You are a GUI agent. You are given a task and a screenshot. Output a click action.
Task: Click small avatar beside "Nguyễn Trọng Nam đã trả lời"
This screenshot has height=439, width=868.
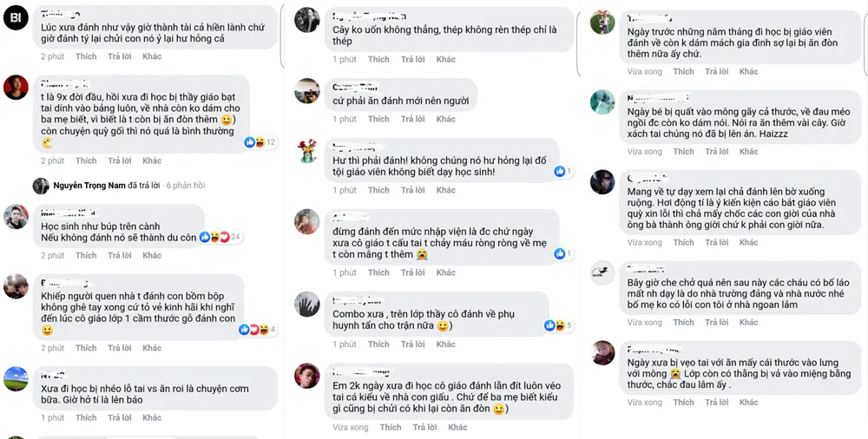coord(41,186)
